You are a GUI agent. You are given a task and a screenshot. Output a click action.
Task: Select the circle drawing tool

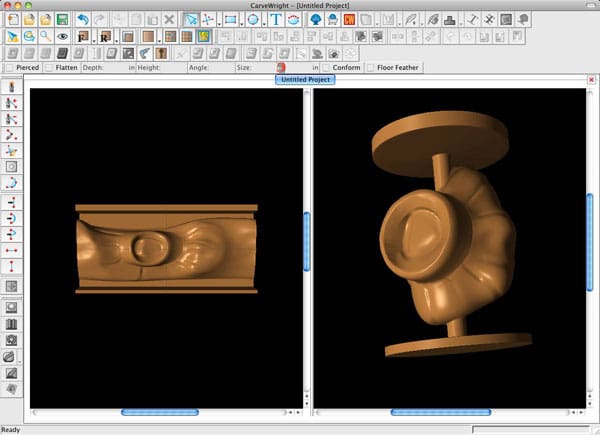[253, 20]
